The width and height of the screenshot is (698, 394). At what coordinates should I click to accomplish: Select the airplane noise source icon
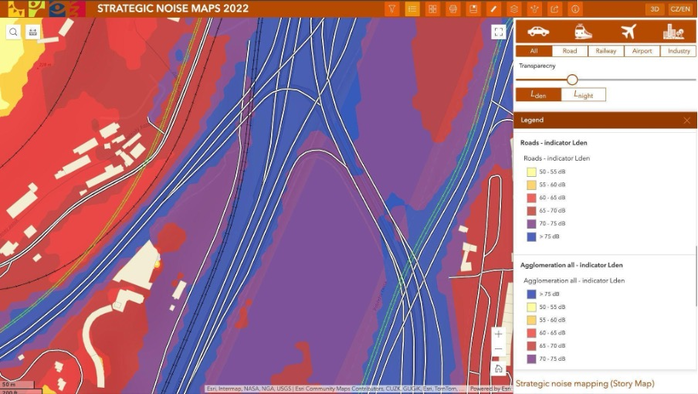point(628,32)
